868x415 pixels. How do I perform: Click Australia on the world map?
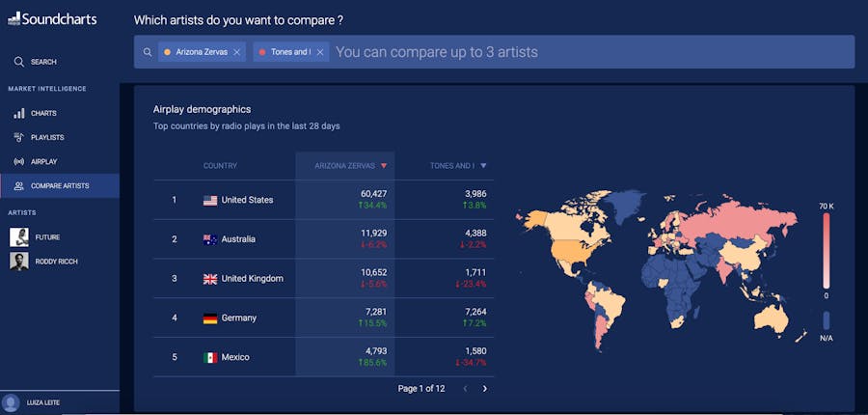771,318
